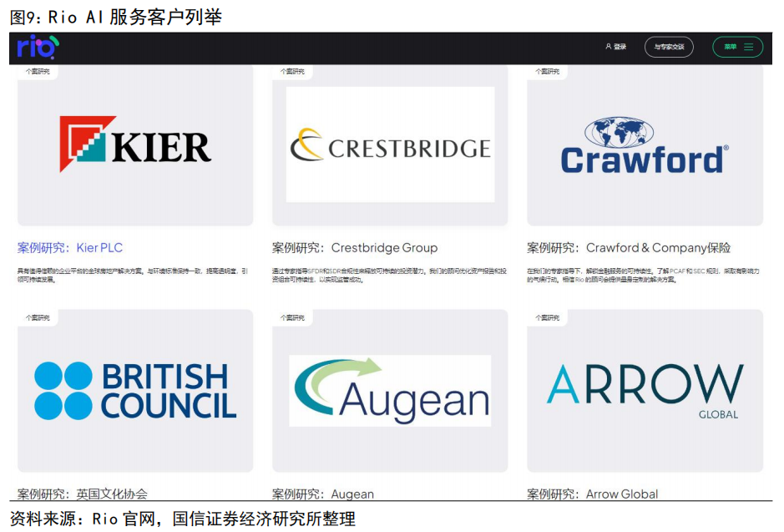Click the 个案研究 tag on Crestbridge card
The height and width of the screenshot is (532, 784).
coord(292,72)
